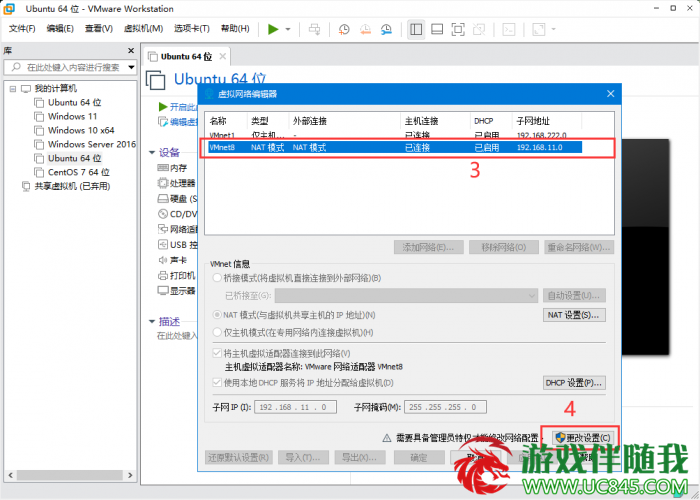The width and height of the screenshot is (700, 500).
Task: Click the DHCP 设置(P)... button
Action: (574, 383)
